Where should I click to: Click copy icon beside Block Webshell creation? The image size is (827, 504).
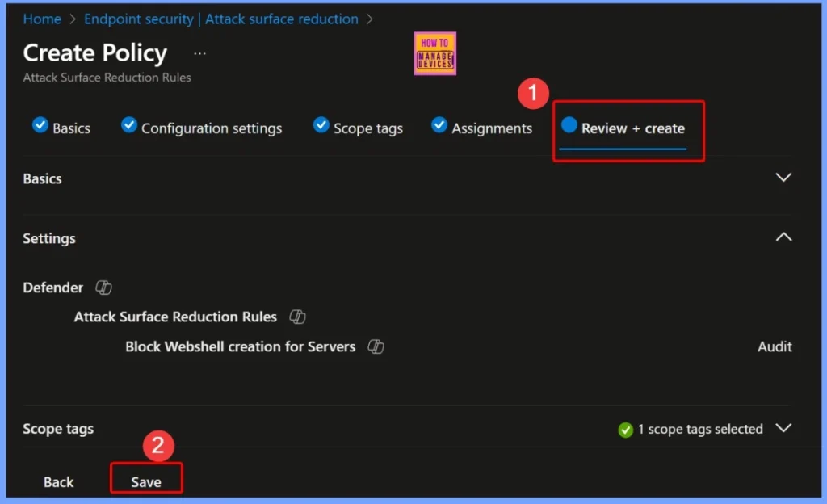pos(376,346)
